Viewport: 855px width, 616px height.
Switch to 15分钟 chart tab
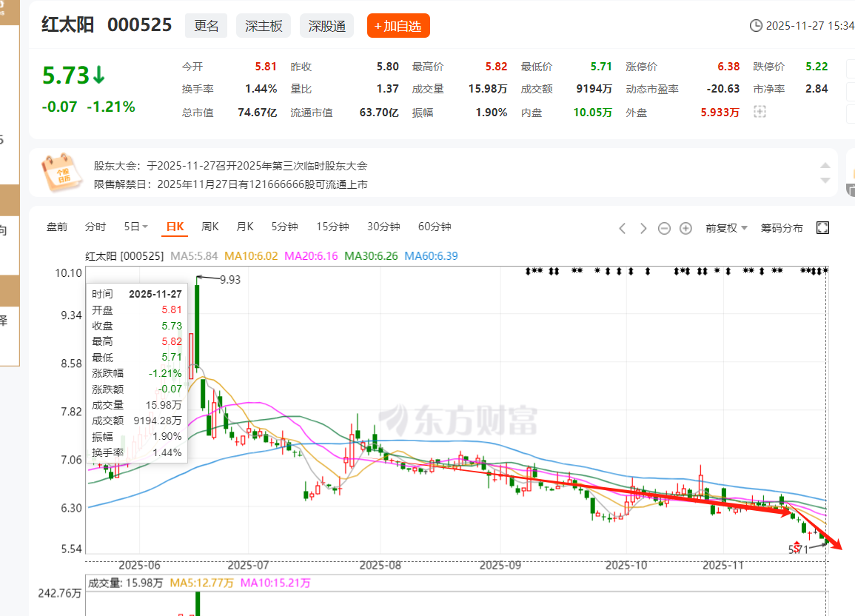point(332,227)
